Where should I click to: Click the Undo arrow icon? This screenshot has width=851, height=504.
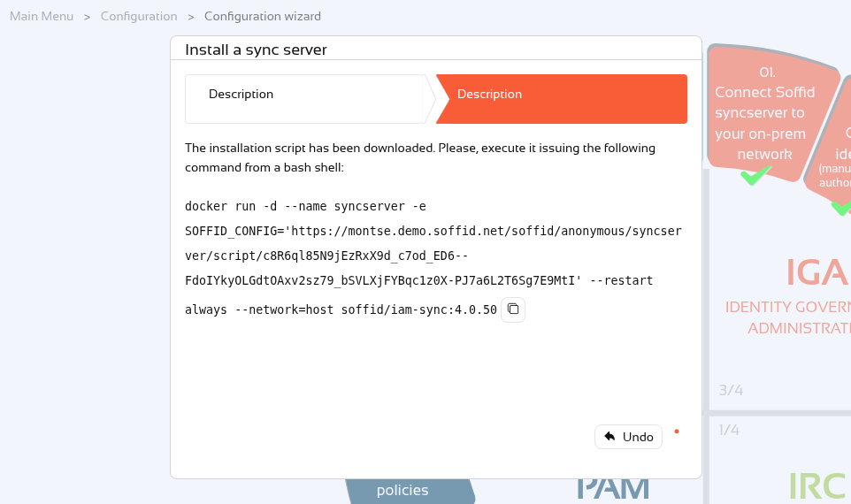pyautogui.click(x=610, y=437)
